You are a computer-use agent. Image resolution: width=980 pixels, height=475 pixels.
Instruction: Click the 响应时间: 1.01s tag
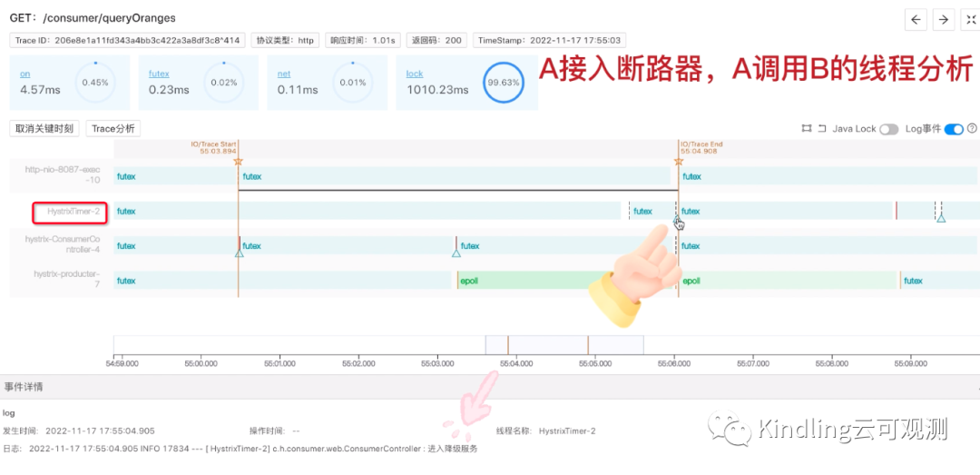pos(363,41)
